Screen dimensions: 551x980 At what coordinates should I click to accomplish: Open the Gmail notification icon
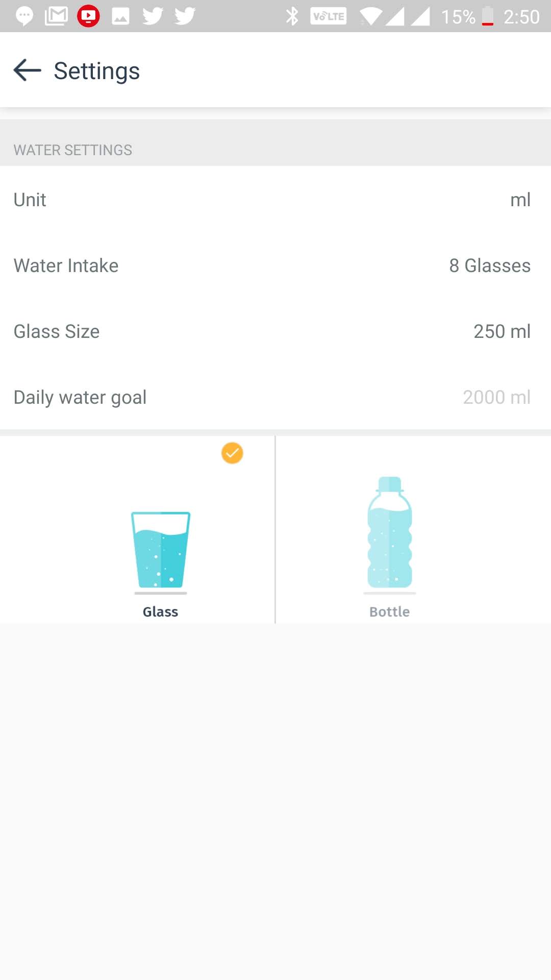click(56, 16)
